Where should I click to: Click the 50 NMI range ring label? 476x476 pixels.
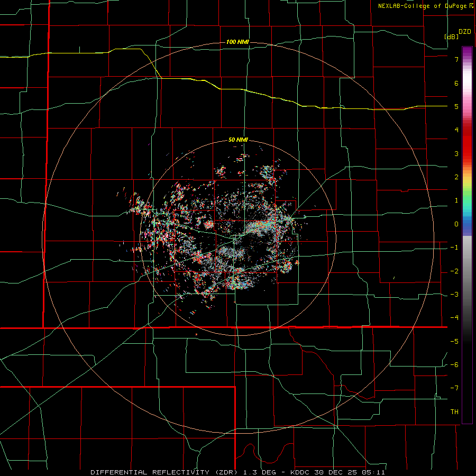[x=238, y=140]
